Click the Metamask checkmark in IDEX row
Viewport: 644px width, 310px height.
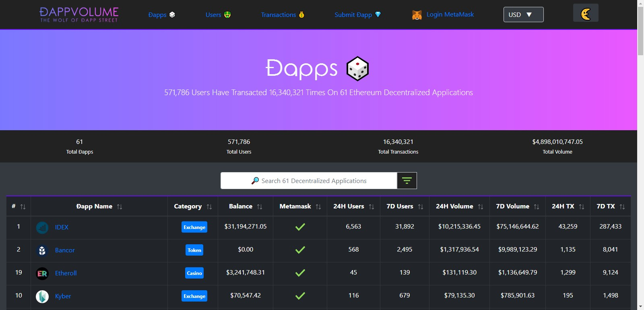pos(300,227)
